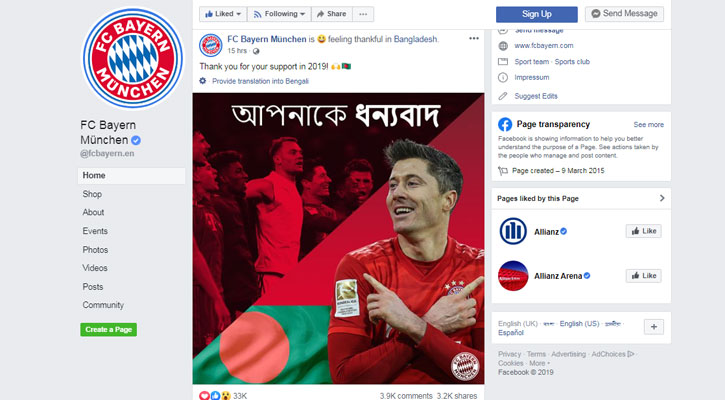Click See more in Page transparency

[648, 124]
